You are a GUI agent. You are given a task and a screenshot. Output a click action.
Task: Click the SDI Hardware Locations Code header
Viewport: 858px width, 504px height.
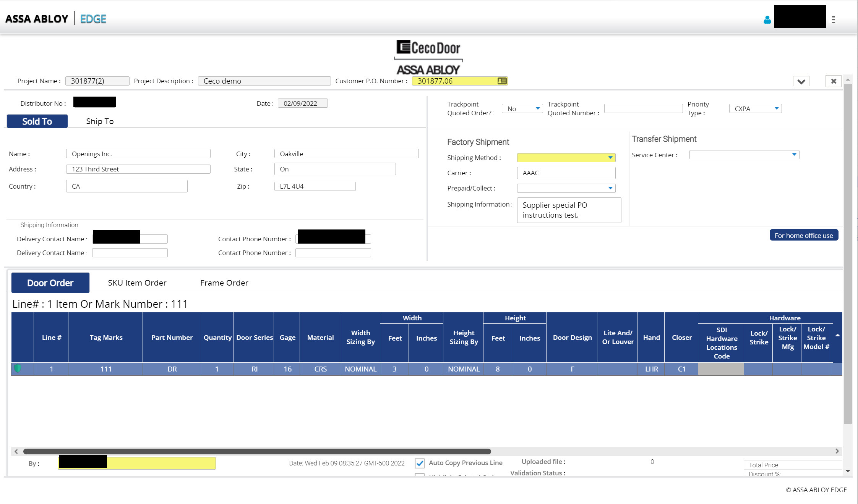pyautogui.click(x=721, y=343)
